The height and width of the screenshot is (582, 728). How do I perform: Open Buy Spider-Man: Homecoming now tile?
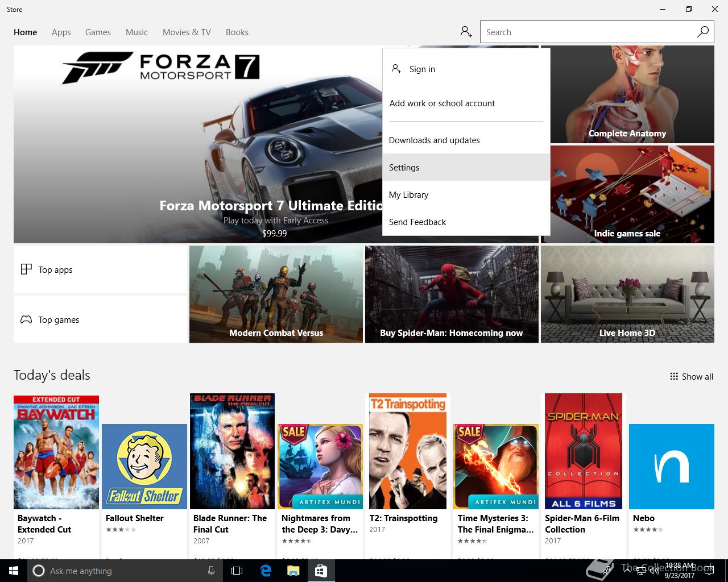452,294
